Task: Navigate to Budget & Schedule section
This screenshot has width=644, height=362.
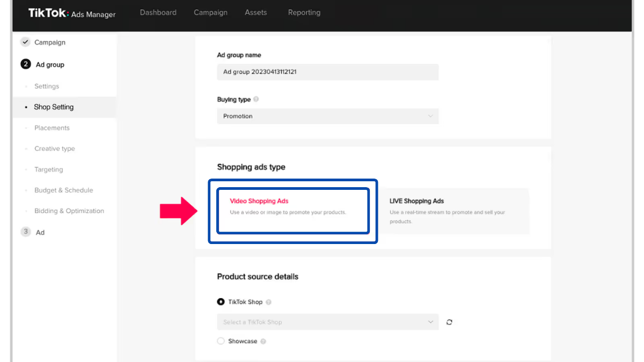Action: pyautogui.click(x=63, y=190)
